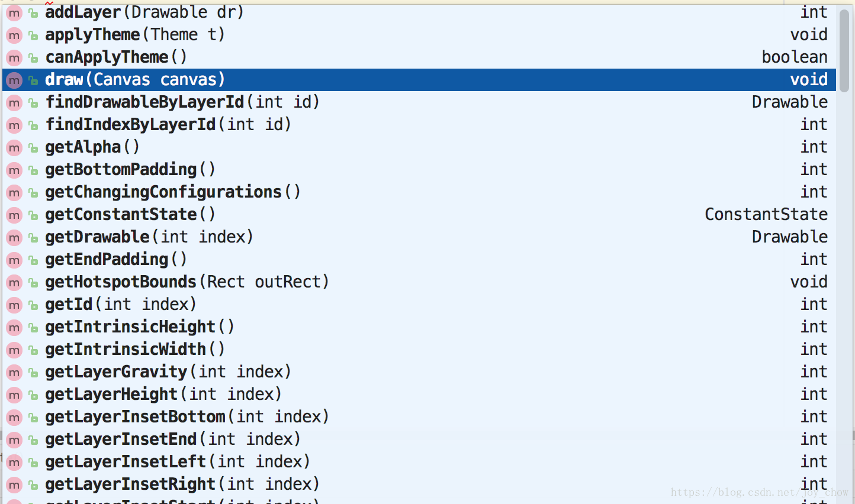
Task: Select findIndexByLayerId(int id) method
Action: (419, 125)
